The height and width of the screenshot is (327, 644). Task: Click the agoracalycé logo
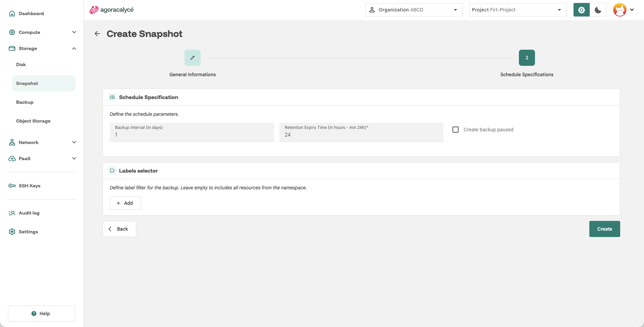tap(111, 10)
